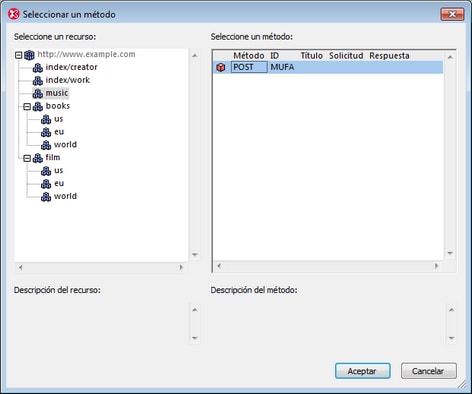The width and height of the screenshot is (472, 394).
Task: Collapse the books tree node
Action: coord(27,107)
